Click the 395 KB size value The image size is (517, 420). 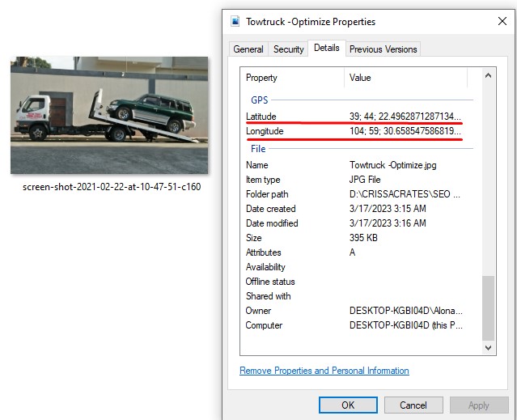pyautogui.click(x=363, y=238)
